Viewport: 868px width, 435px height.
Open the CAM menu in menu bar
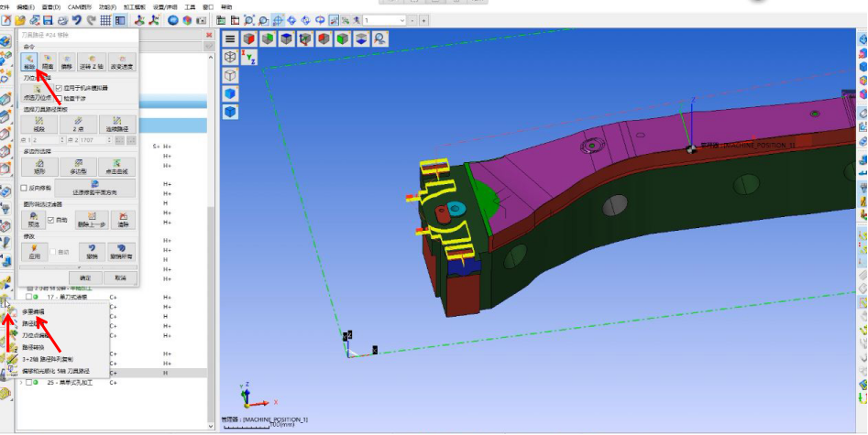tap(79, 7)
